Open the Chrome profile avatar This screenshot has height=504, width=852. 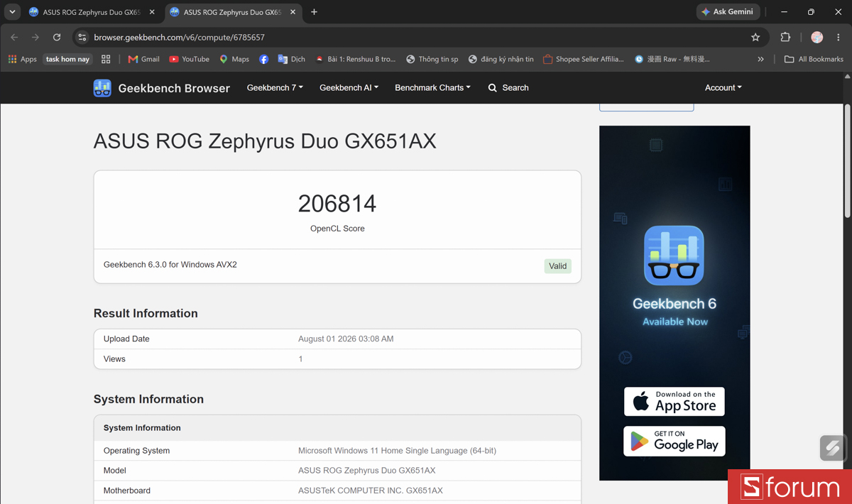click(x=817, y=37)
